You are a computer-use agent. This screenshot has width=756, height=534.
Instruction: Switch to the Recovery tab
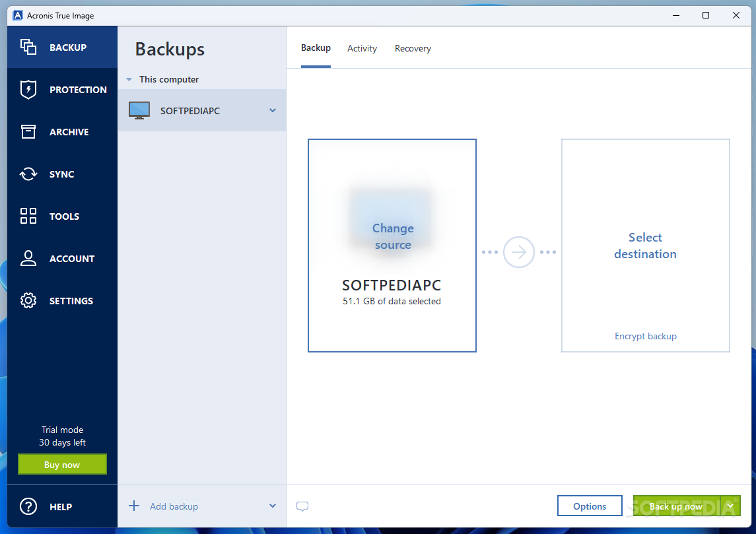click(x=413, y=48)
